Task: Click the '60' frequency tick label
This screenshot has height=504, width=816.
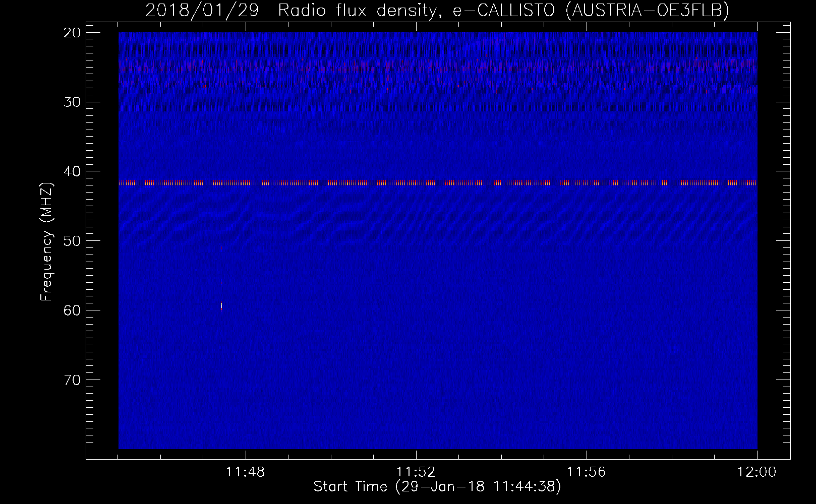Action: point(72,310)
